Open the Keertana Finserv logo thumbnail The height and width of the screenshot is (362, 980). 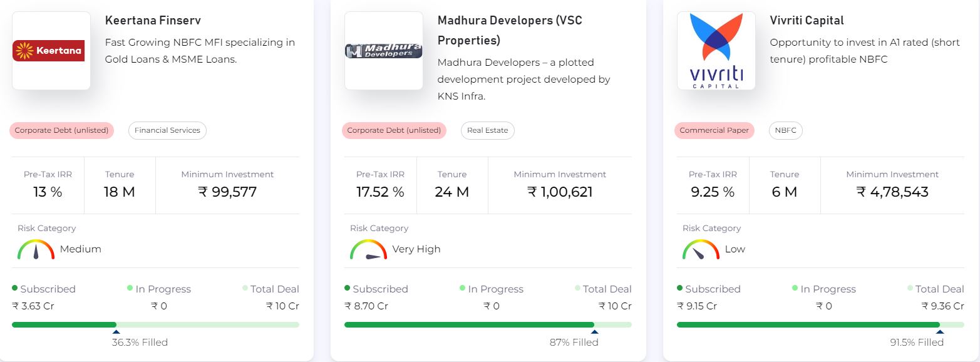pyautogui.click(x=51, y=51)
